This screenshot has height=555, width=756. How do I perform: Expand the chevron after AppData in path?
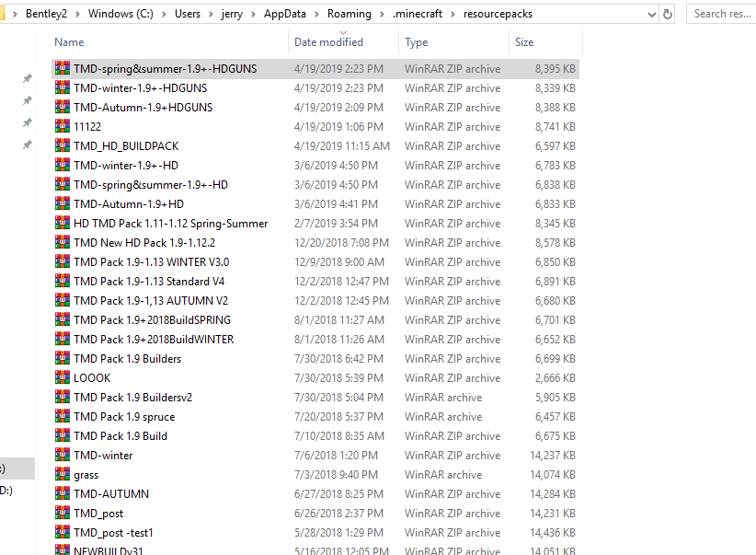coord(316,15)
